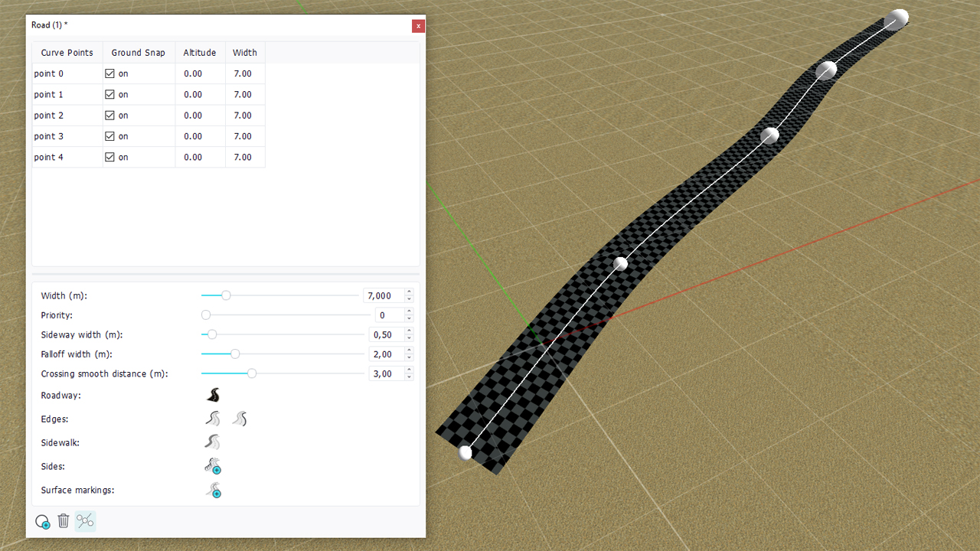Increase Width value with stepper arrow
Screen dimensions: 980x551
click(410, 292)
